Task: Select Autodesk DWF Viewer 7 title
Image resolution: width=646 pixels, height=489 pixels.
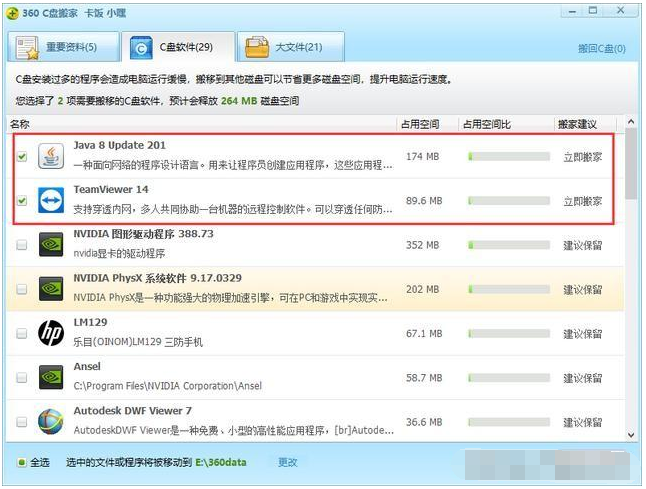Action: pos(133,411)
